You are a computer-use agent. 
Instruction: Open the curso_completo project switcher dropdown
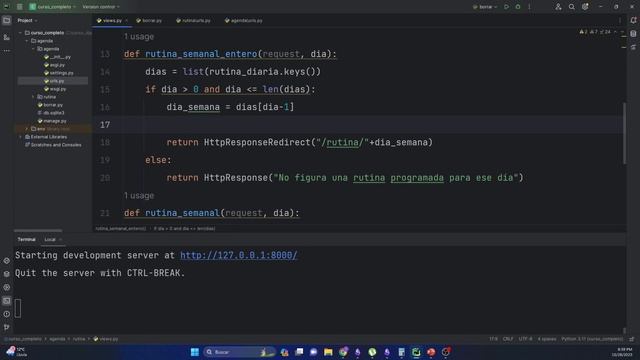[x=52, y=7]
